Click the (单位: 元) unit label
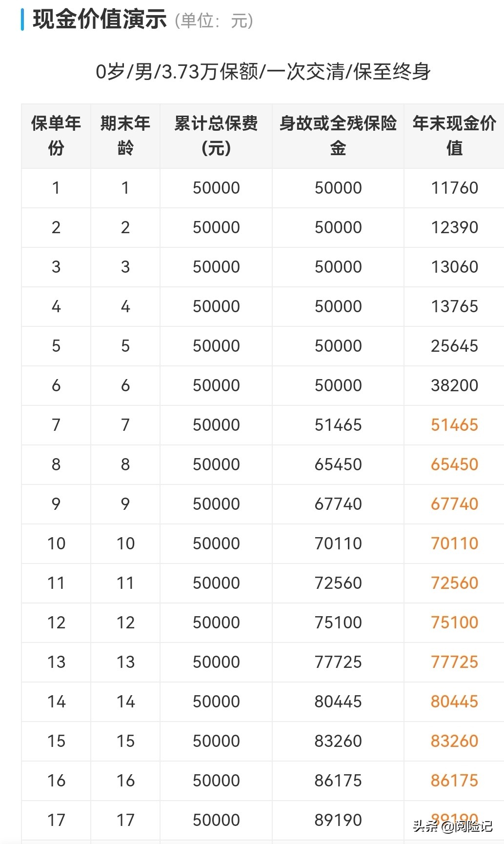Screen dimensions: 504x844 click(x=214, y=20)
